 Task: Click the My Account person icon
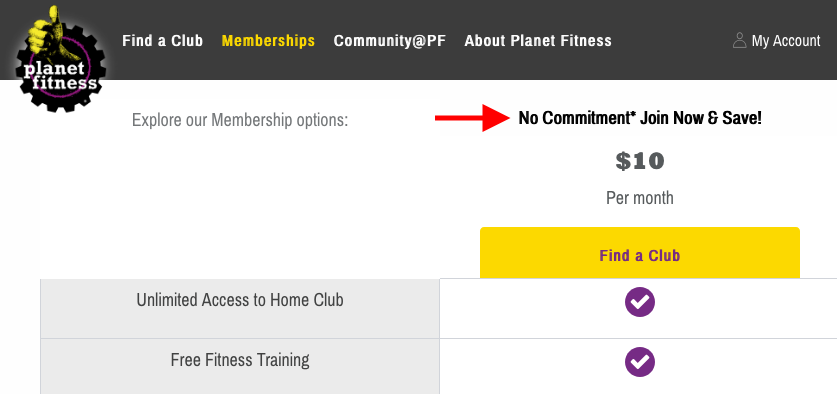(x=739, y=41)
